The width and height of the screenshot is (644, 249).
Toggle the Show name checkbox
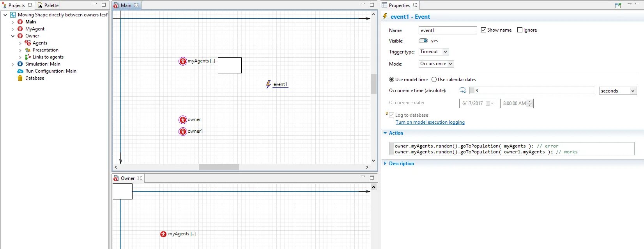pos(483,30)
